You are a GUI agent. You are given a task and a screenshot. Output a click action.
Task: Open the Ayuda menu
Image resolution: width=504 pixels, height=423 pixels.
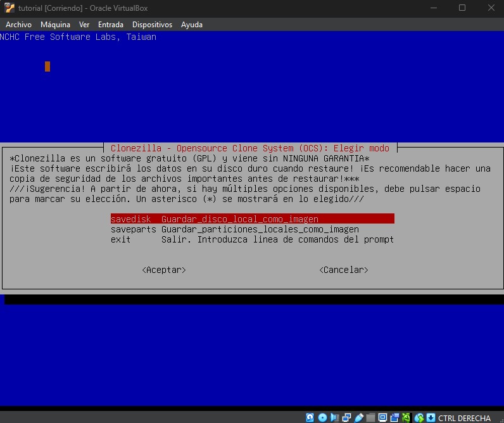tap(192, 25)
